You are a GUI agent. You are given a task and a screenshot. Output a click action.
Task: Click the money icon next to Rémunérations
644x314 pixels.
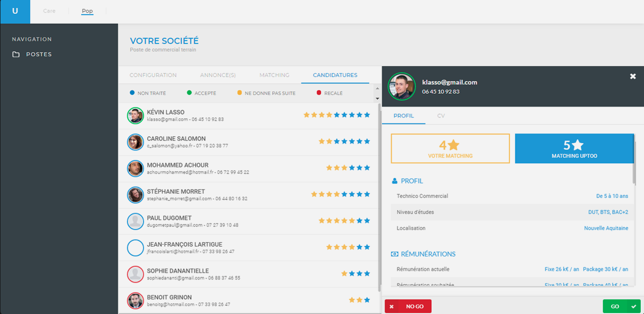395,254
